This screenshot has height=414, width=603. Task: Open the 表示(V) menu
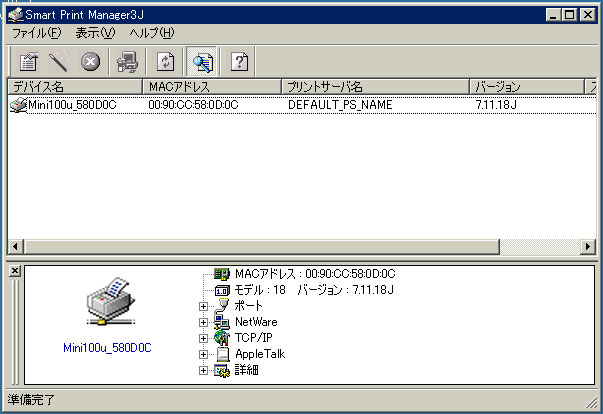point(95,33)
